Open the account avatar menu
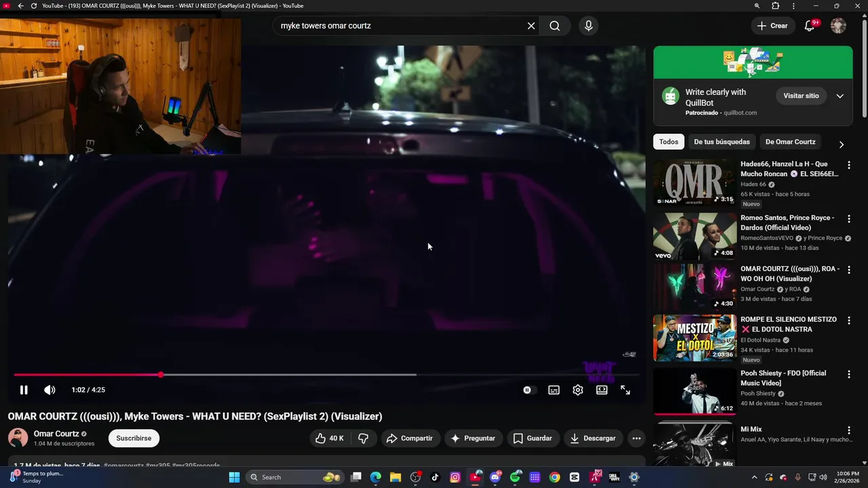 click(839, 26)
